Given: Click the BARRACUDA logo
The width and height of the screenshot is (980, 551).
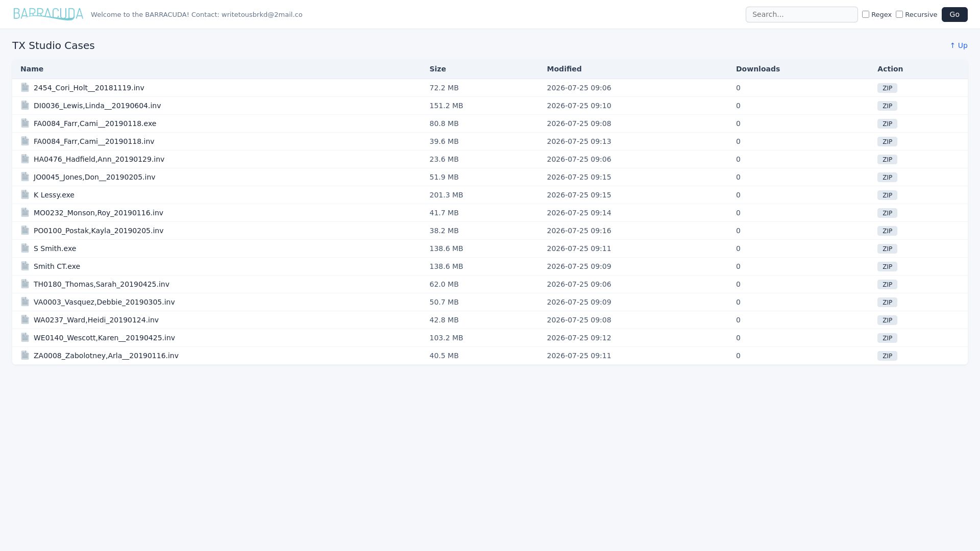Looking at the screenshot, I should pyautogui.click(x=48, y=14).
